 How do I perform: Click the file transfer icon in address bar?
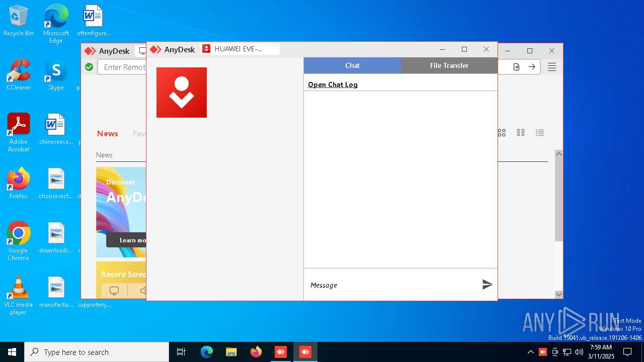pyautogui.click(x=516, y=67)
